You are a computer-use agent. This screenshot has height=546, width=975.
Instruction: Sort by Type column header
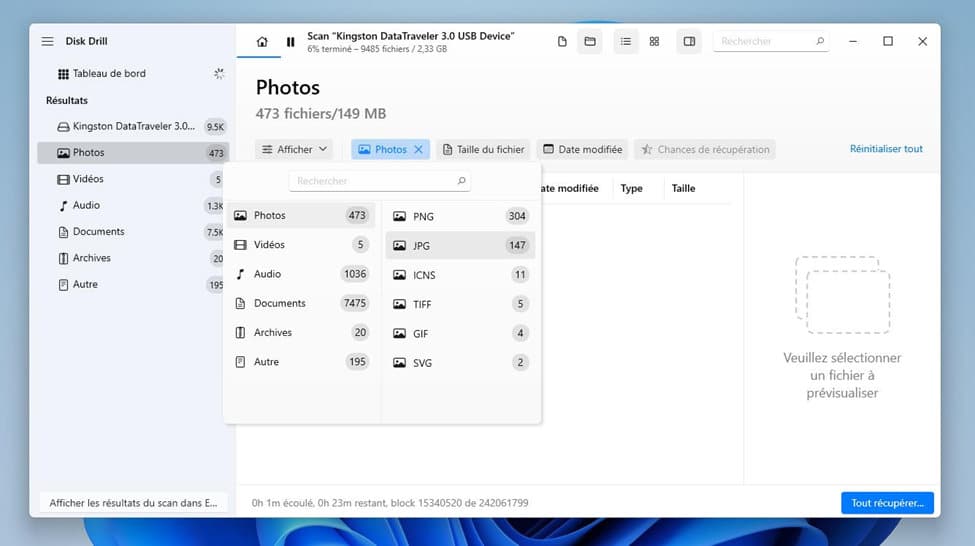point(631,188)
